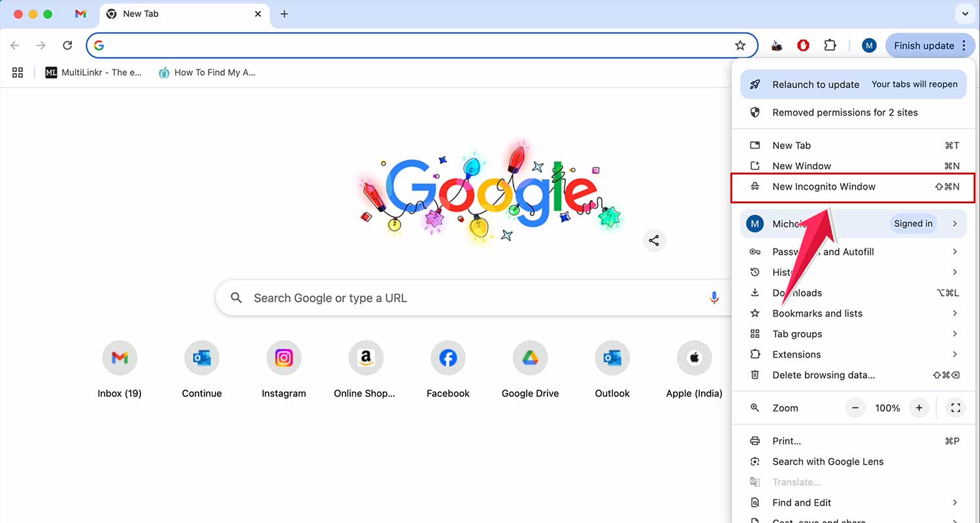Open the Google Drive shortcut
980x523 pixels.
[529, 358]
